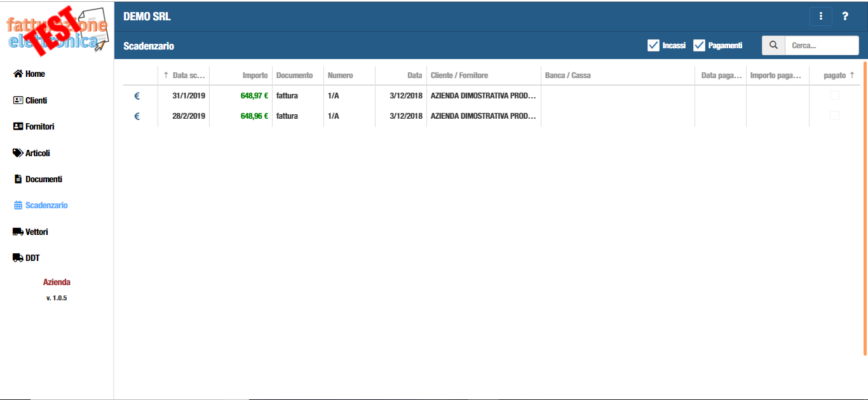
Task: Uncheck the Incassi checkbox
Action: (653, 45)
